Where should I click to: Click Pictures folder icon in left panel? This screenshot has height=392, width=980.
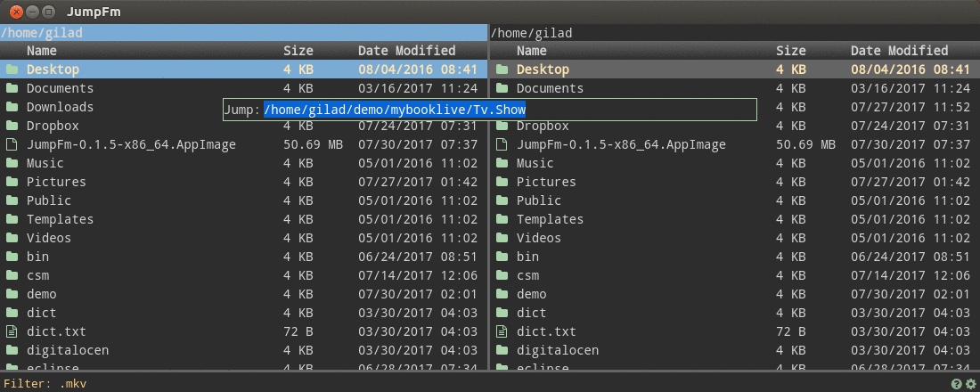coord(12,182)
